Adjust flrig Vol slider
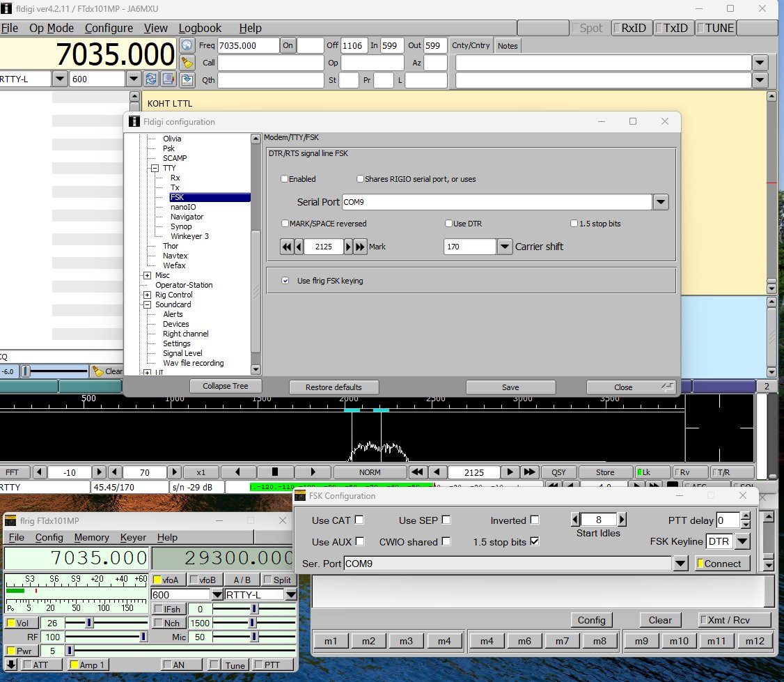 coord(106,623)
